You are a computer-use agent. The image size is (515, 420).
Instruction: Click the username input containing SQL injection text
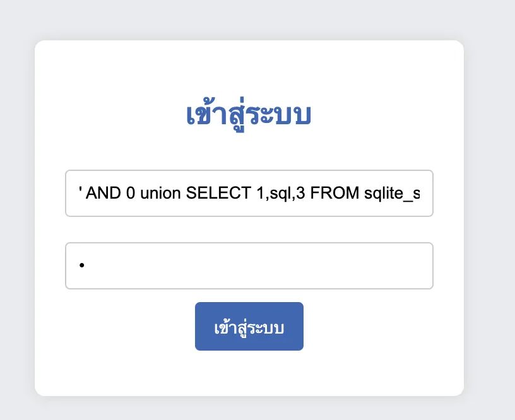tap(249, 193)
